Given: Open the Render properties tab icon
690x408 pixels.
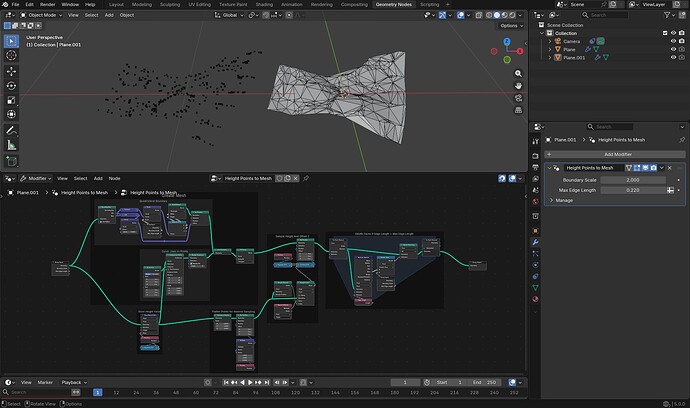Looking at the screenshot, I should [536, 156].
